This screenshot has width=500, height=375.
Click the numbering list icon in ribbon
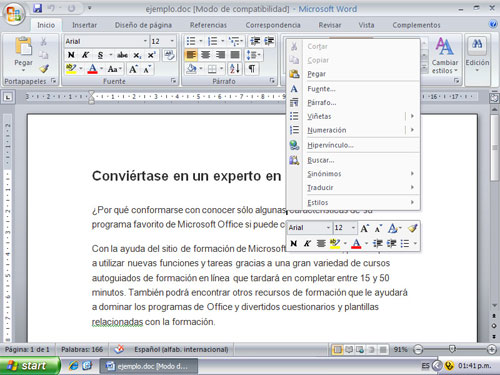[212, 41]
